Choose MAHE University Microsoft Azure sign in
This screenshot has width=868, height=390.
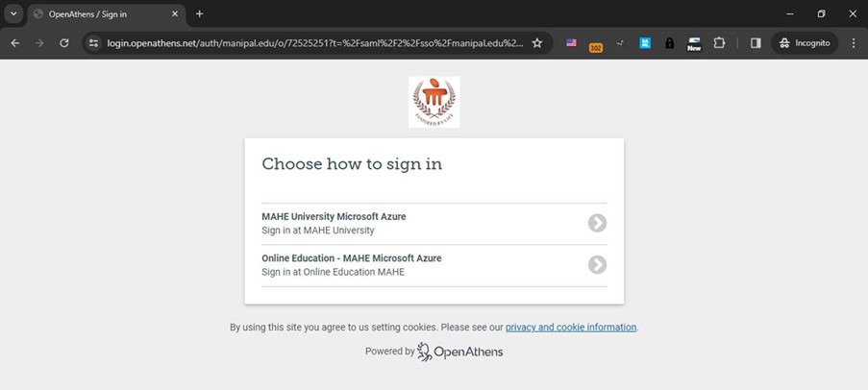tap(434, 223)
